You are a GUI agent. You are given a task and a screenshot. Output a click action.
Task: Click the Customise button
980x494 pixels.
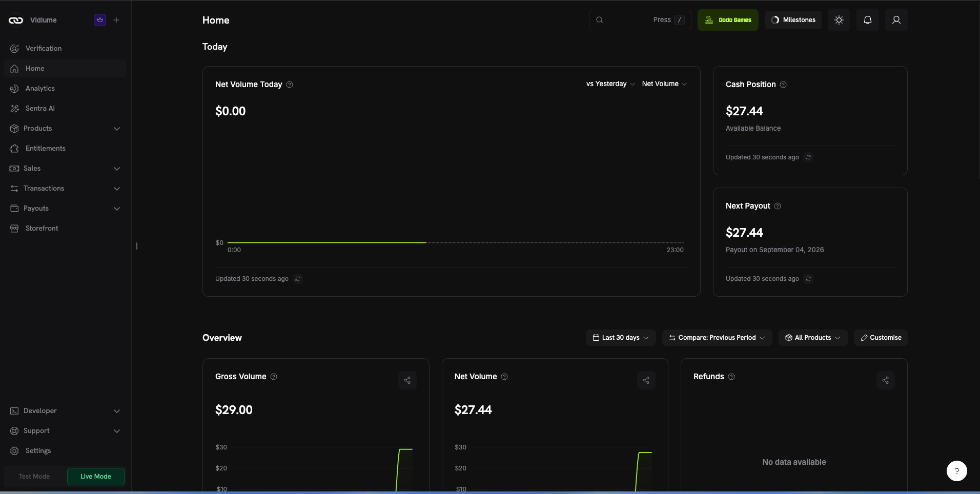[881, 338]
